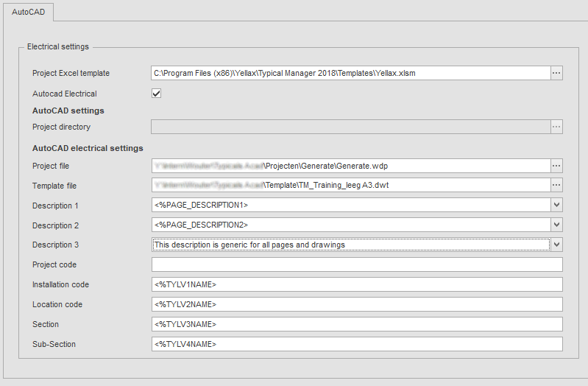Click the 'Section' label
This screenshot has width=588, height=386.
pyautogui.click(x=46, y=324)
